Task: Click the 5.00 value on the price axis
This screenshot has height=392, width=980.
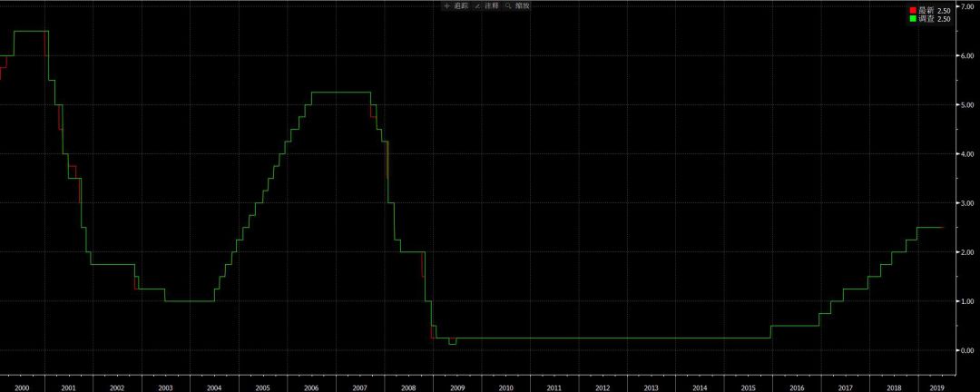Action: point(966,105)
